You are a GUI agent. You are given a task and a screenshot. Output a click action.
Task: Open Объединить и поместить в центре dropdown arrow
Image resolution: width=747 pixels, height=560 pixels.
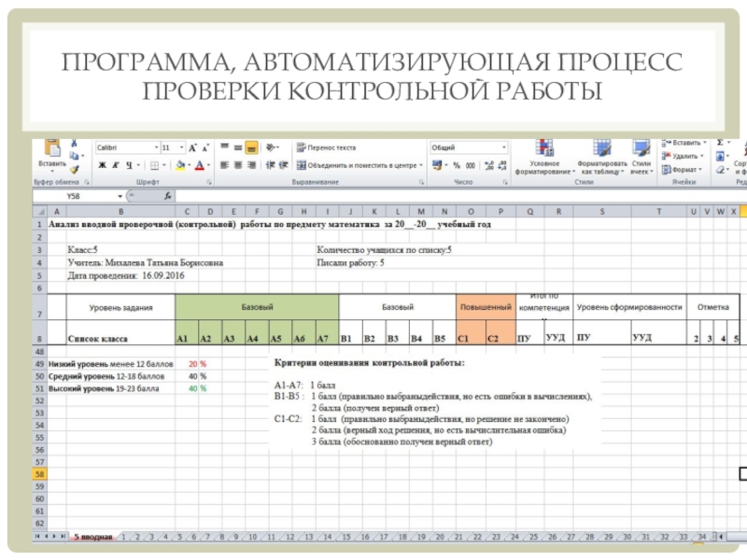click(421, 166)
